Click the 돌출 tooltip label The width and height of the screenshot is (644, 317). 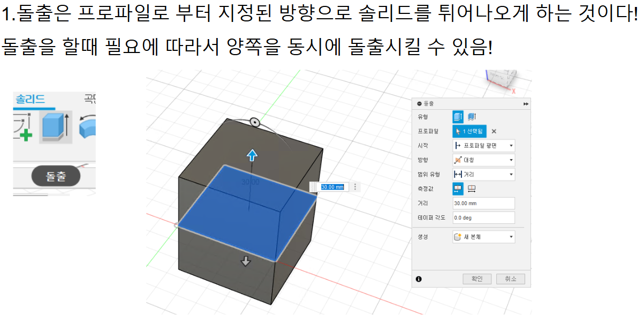[x=56, y=176]
